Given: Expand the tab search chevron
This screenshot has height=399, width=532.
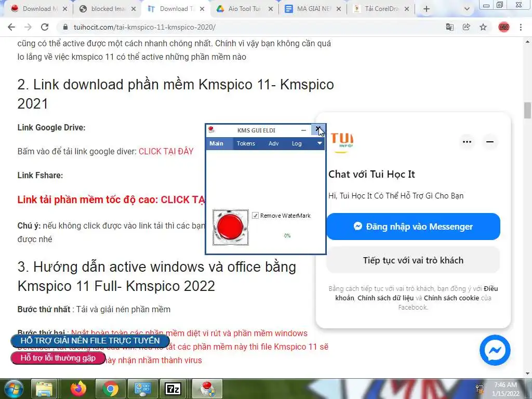Looking at the screenshot, I should pos(467,9).
